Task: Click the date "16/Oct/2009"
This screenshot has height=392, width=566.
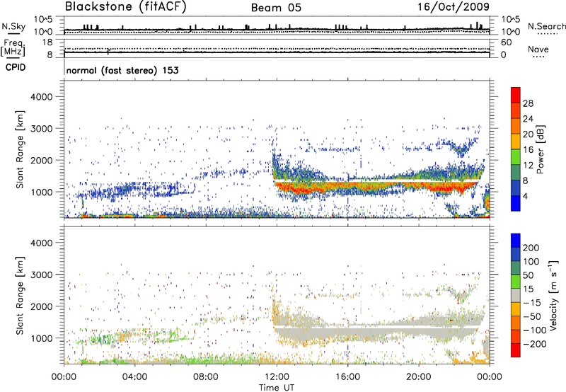Action: coord(454,7)
